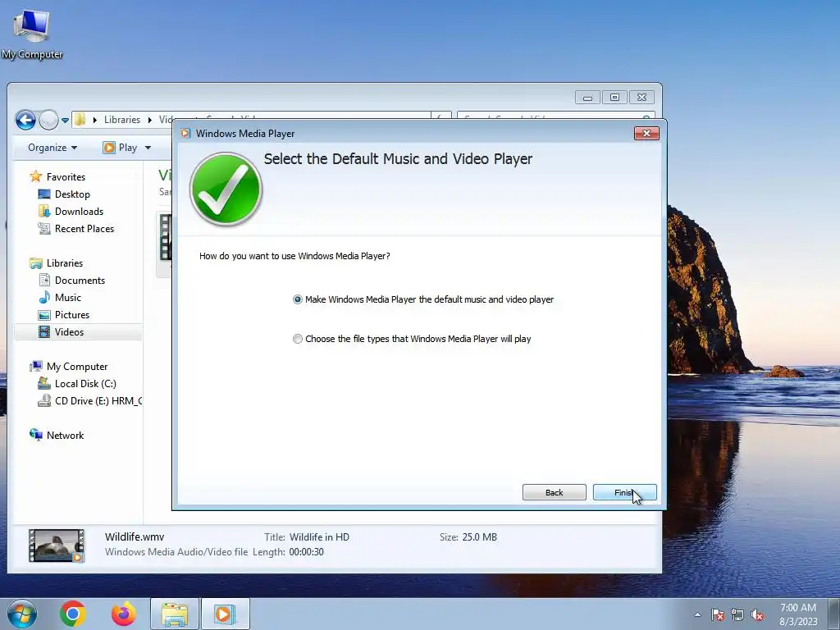Click the Windows Media Player title bar icon
This screenshot has height=630, width=840.
coord(185,134)
